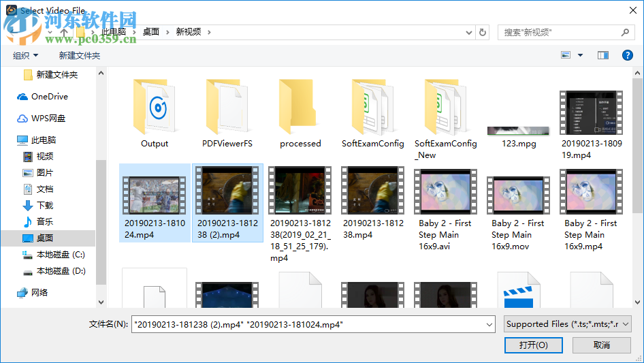Image resolution: width=644 pixels, height=363 pixels.
Task: Open the help button
Action: pyautogui.click(x=627, y=55)
